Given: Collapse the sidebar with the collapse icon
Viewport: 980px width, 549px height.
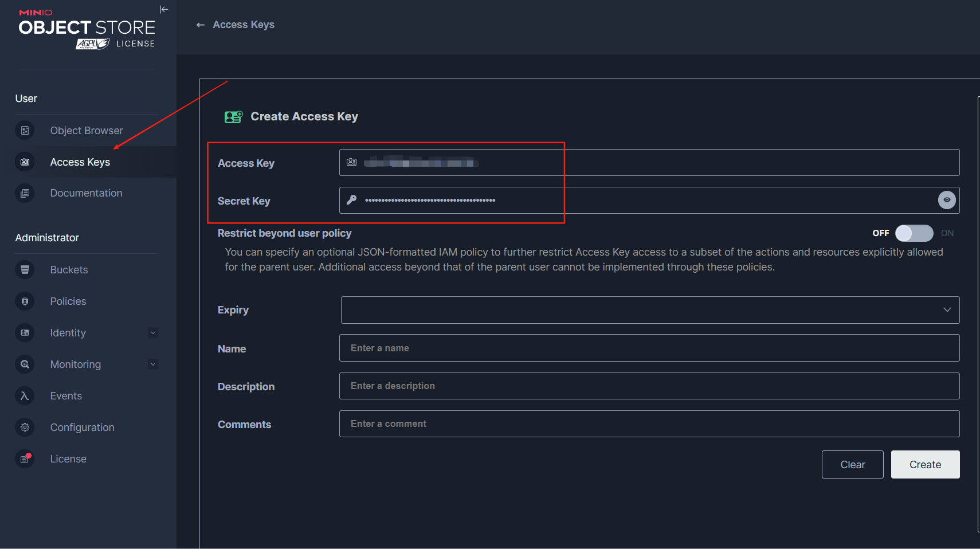Looking at the screenshot, I should [x=163, y=9].
